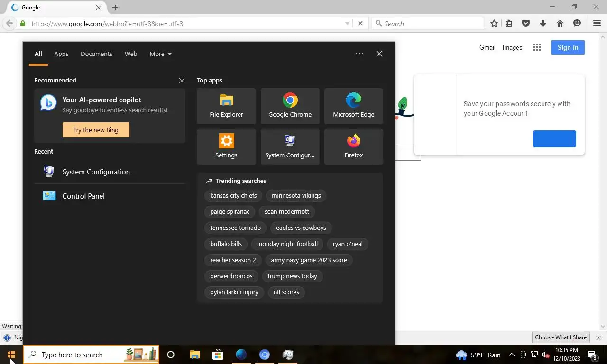Search trending nfl scores

[x=286, y=292]
